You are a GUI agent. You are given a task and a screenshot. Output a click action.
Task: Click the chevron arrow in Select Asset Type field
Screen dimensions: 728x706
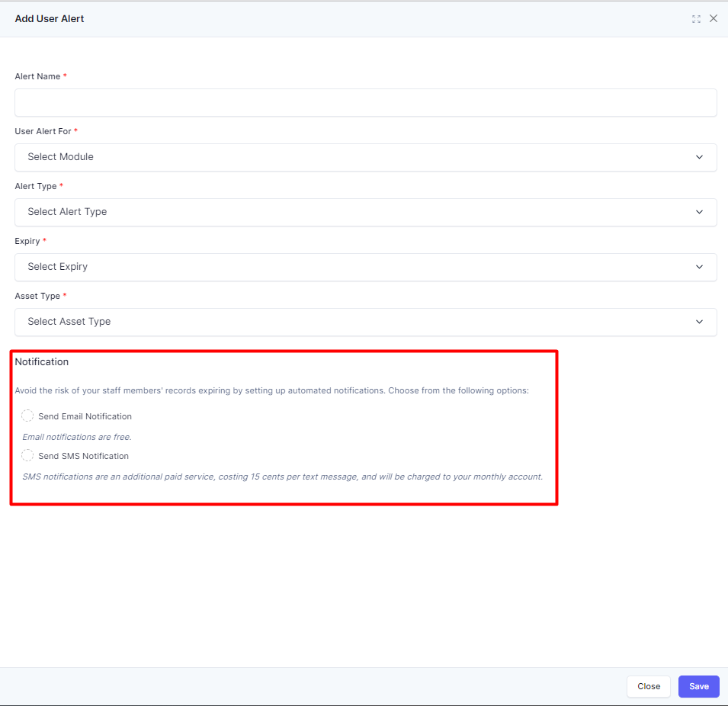pos(699,322)
